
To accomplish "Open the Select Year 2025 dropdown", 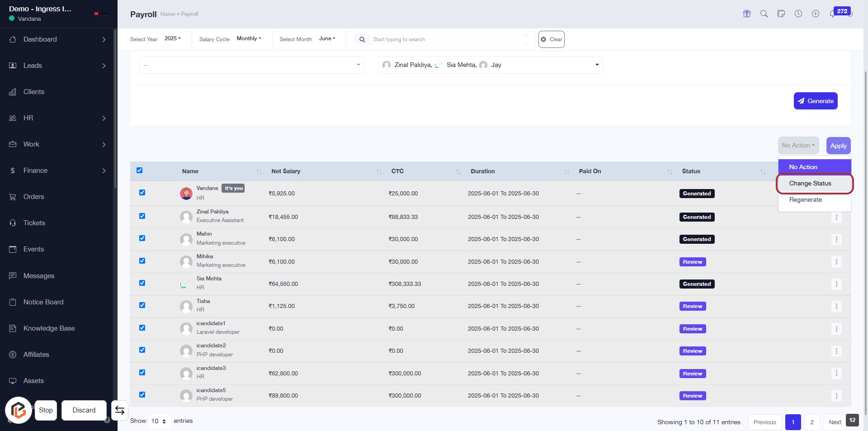I will (172, 39).
